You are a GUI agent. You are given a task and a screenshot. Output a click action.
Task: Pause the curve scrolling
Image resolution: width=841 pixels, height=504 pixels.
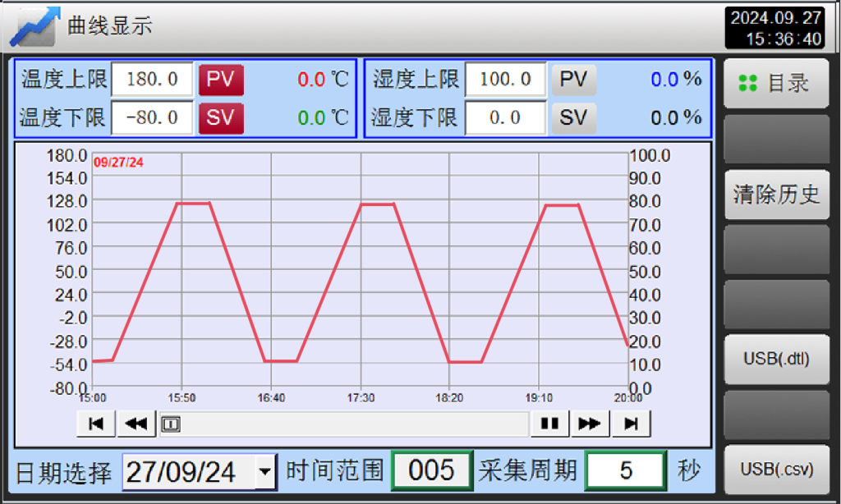tap(549, 424)
